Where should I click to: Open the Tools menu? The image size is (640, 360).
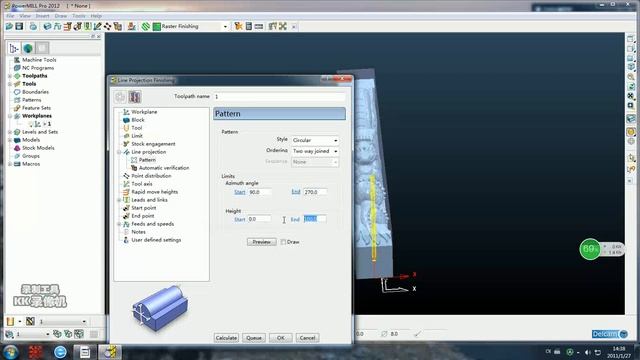[x=79, y=16]
